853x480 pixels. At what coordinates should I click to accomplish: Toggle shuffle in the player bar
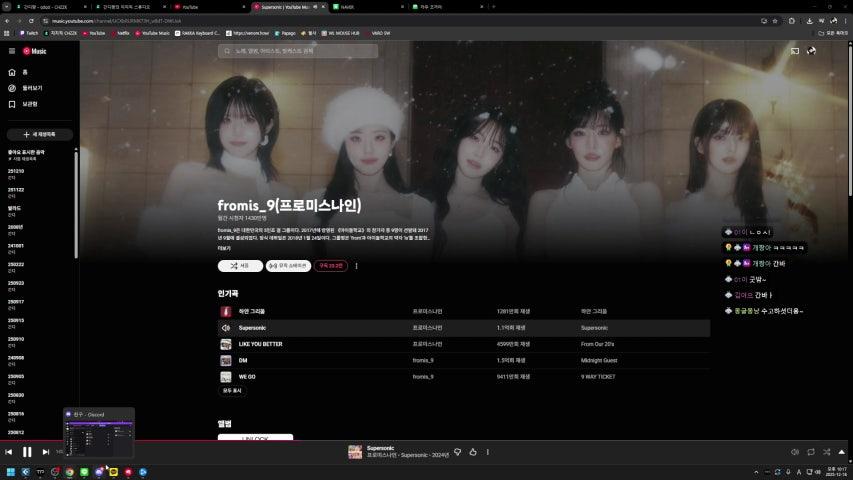(826, 452)
